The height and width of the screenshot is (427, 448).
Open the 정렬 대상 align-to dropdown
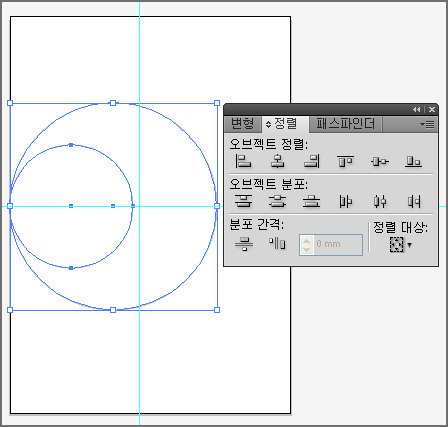[400, 245]
